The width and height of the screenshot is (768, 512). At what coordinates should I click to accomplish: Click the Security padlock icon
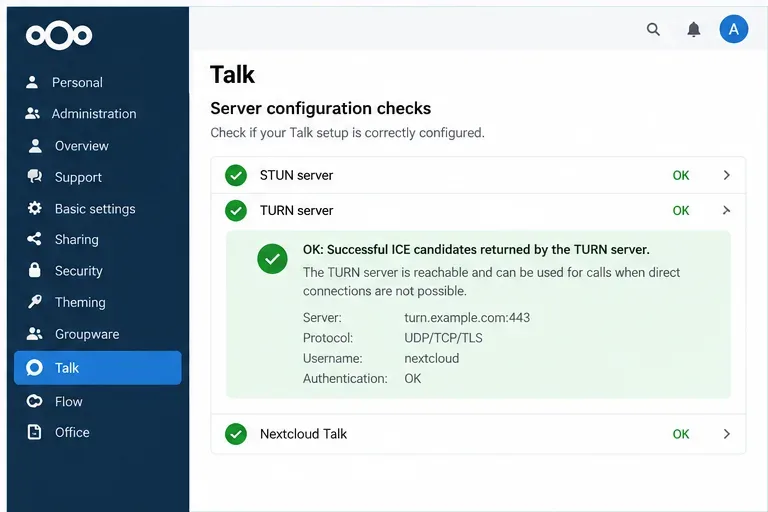tap(35, 270)
